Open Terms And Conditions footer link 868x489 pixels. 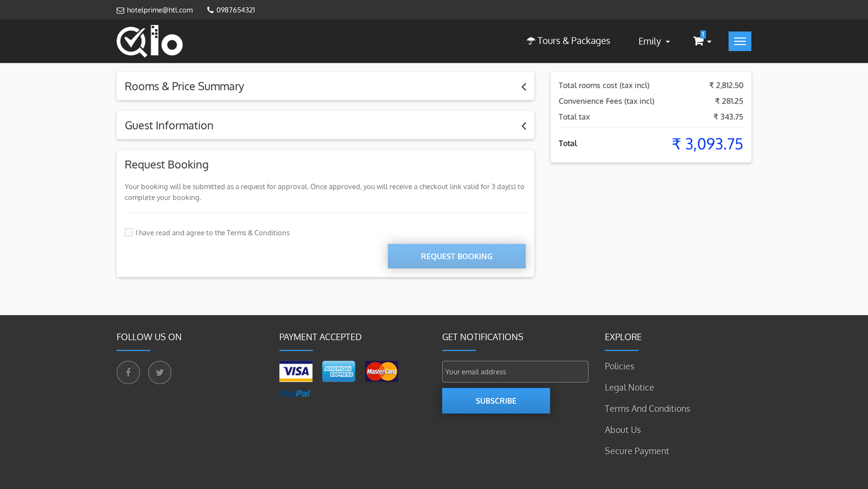[647, 408]
